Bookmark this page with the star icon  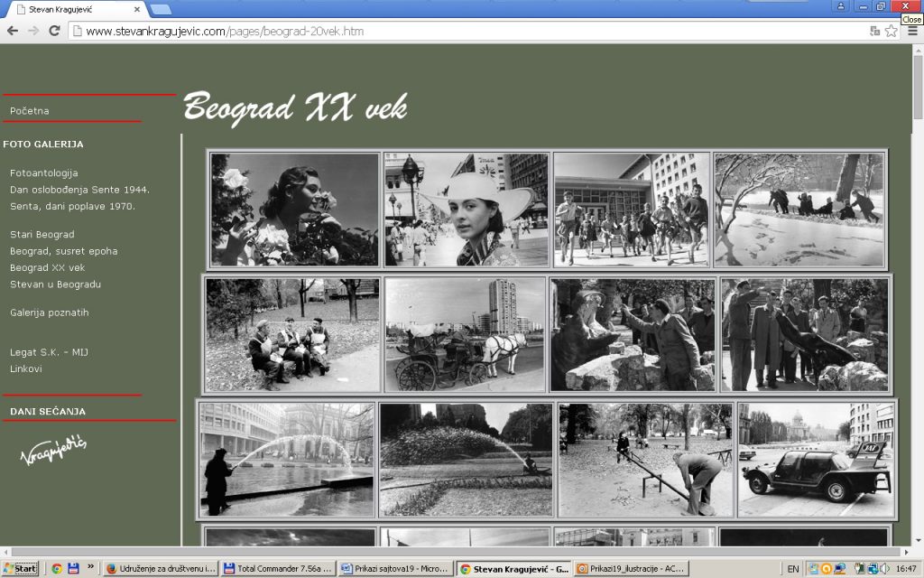[x=891, y=31]
